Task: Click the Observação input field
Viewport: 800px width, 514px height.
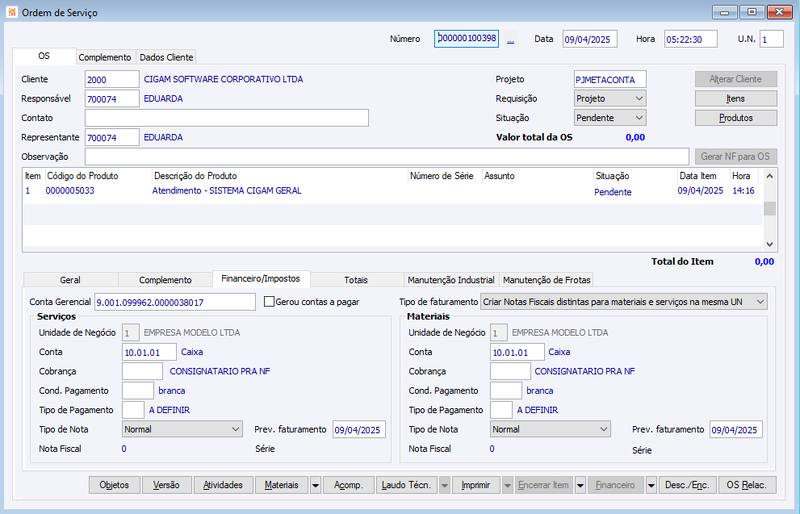Action: coord(387,157)
